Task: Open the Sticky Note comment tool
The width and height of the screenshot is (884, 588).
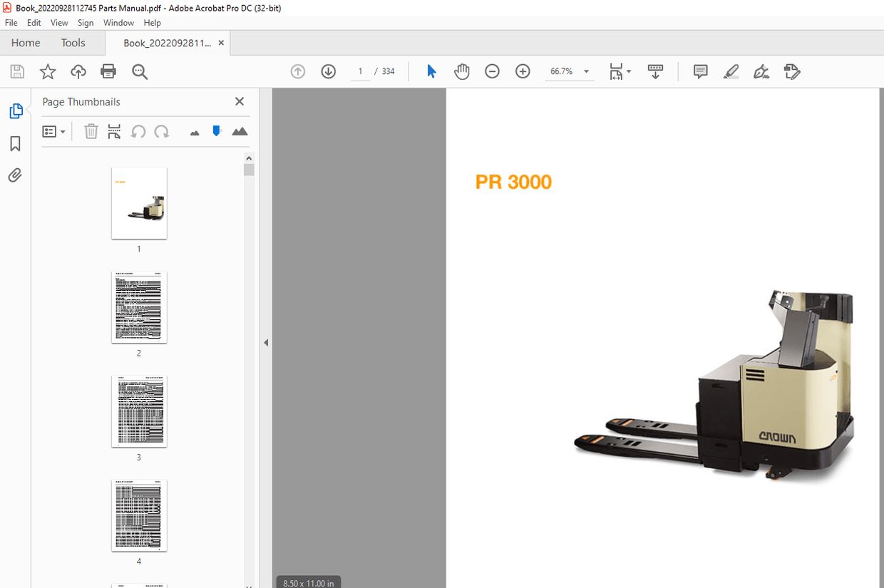Action: pyautogui.click(x=700, y=71)
